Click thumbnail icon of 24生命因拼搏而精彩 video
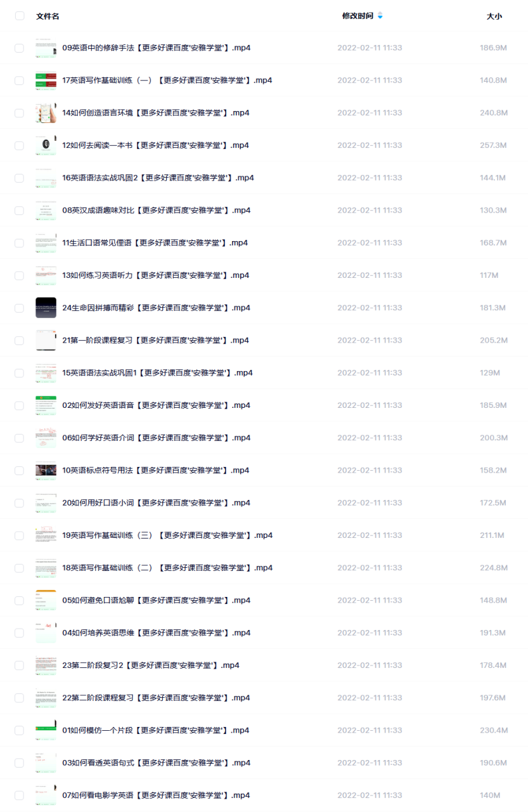This screenshot has width=528, height=812. 46,308
